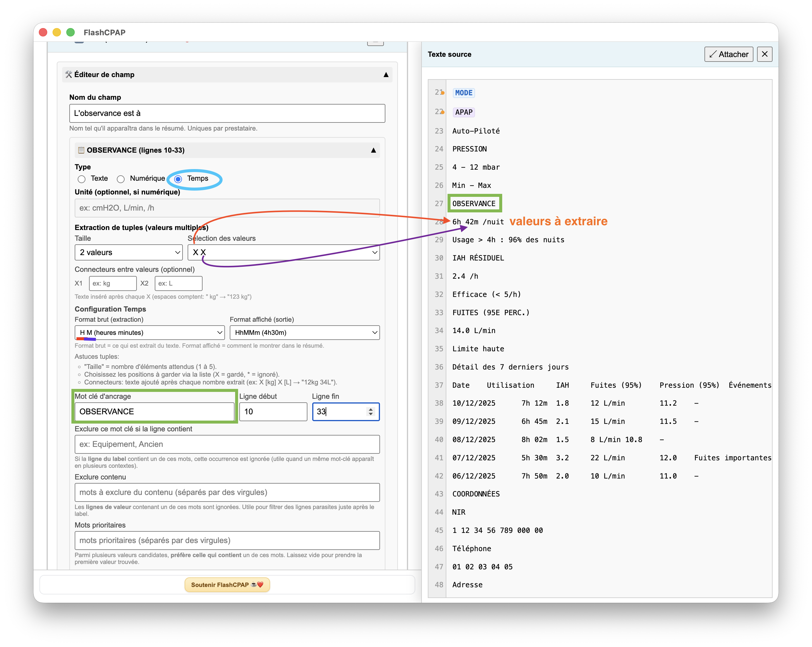Viewport: 812px width, 647px height.
Task: Select the Texte type radio button
Action: coord(82,179)
